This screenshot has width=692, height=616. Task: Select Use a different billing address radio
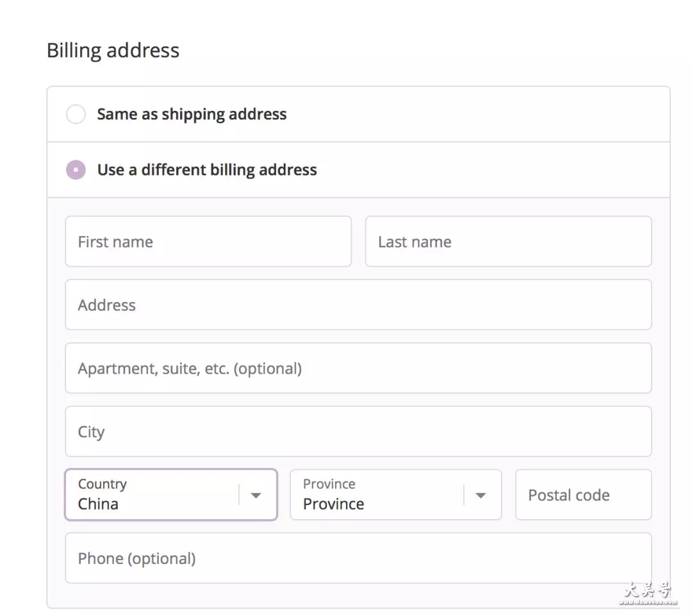click(76, 170)
